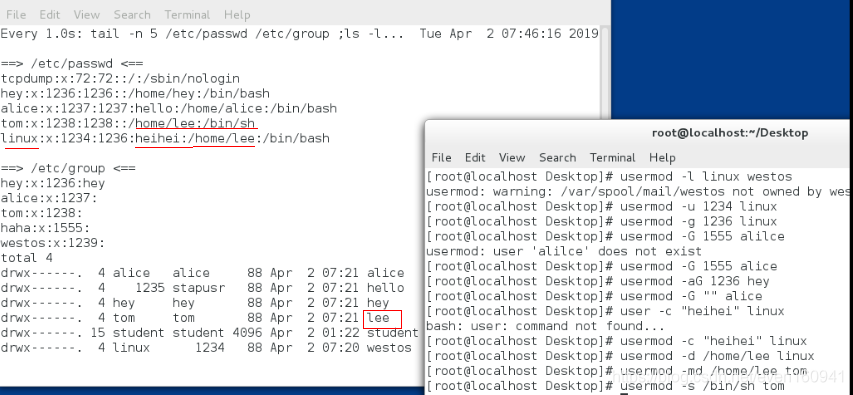Click the 'hey' directory name in ls listing
The image size is (853, 395).
pos(378,303)
